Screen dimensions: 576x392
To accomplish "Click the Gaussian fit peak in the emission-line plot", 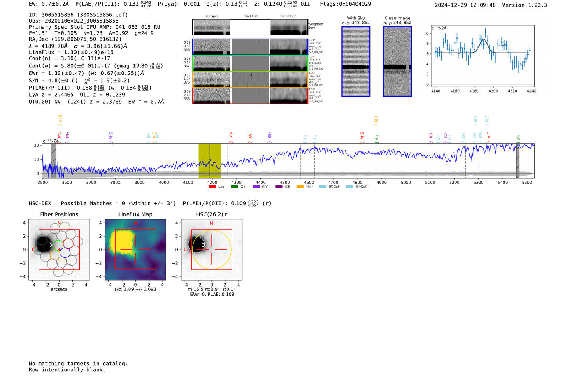I will (484, 39).
